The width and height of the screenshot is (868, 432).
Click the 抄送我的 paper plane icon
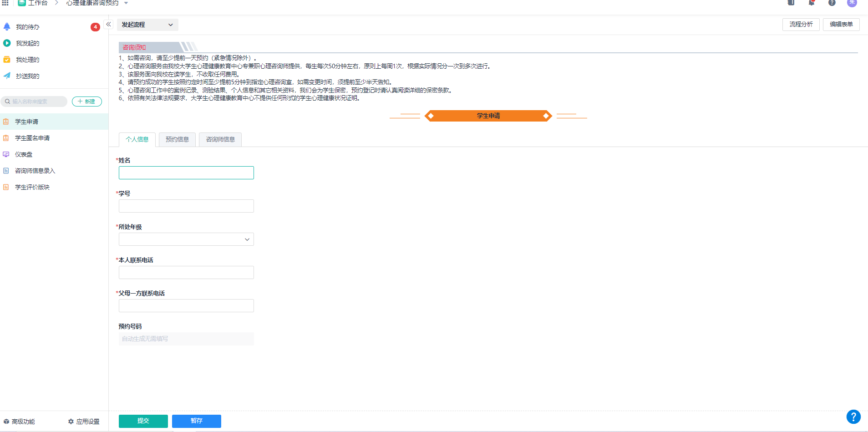pyautogui.click(x=7, y=76)
